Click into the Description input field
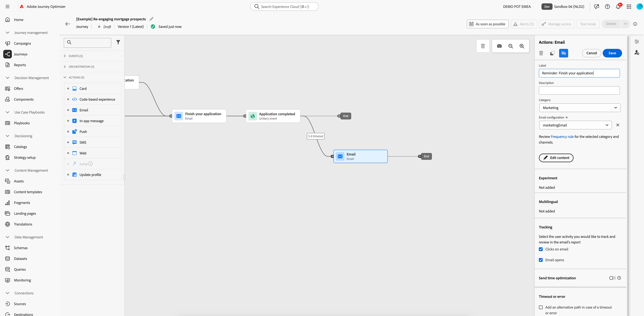The width and height of the screenshot is (644, 316). pyautogui.click(x=579, y=91)
